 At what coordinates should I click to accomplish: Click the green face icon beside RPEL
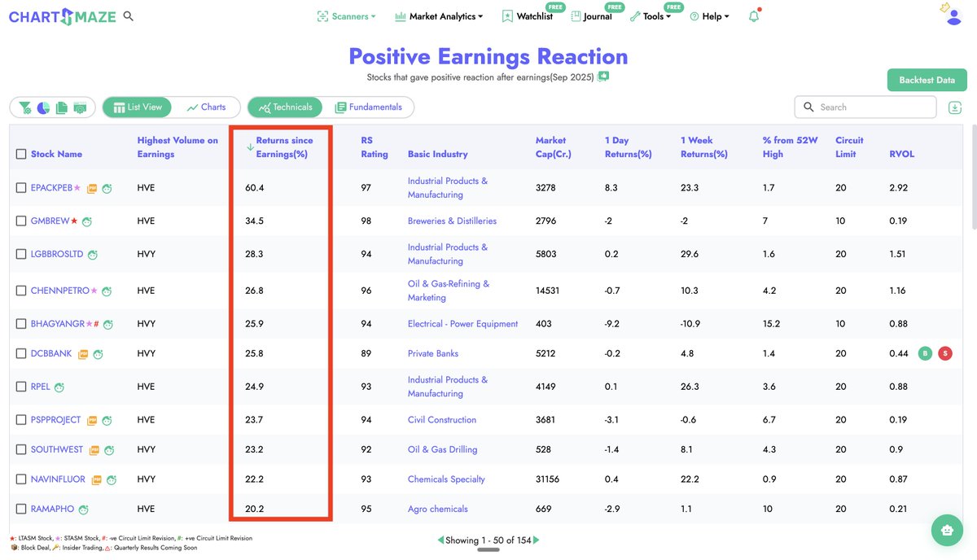[x=59, y=387]
